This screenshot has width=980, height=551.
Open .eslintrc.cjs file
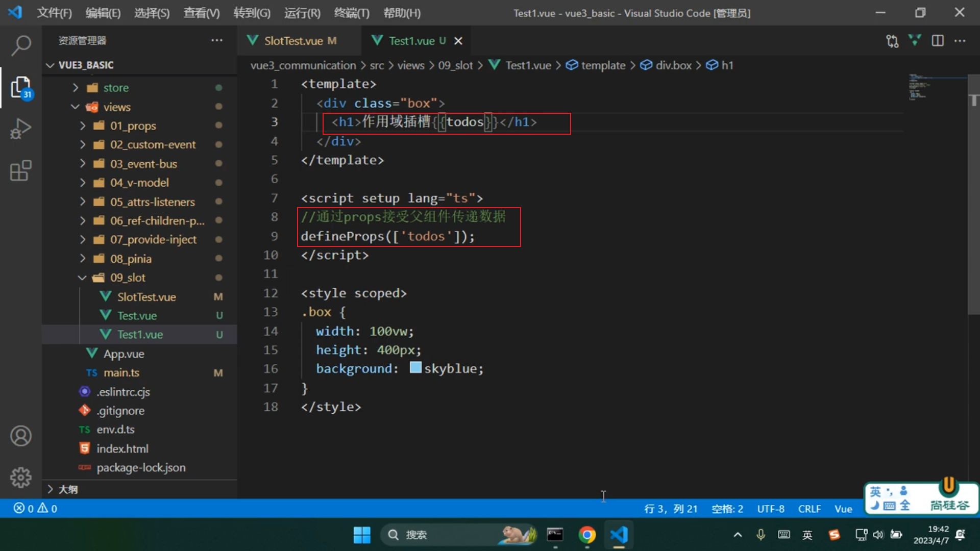click(x=139, y=391)
